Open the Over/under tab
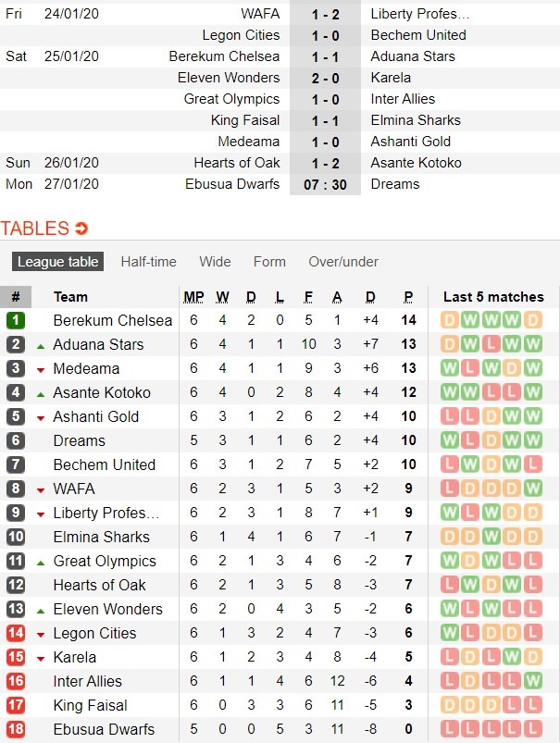Screen dimensions: 560x743 (x=343, y=262)
